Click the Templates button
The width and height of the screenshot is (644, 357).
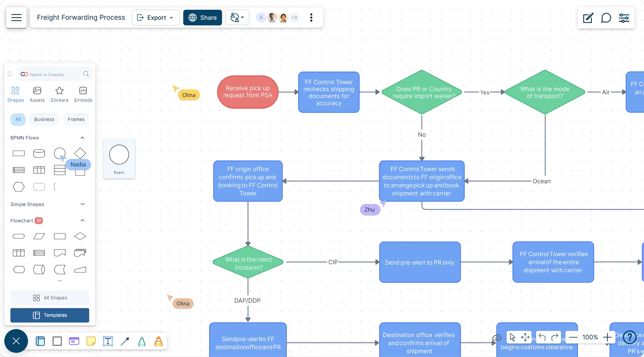click(50, 315)
